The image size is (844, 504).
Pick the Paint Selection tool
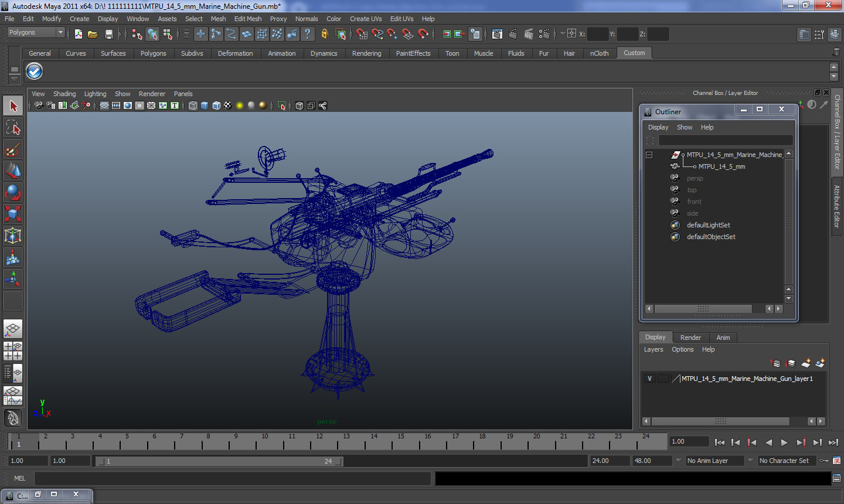coord(13,149)
